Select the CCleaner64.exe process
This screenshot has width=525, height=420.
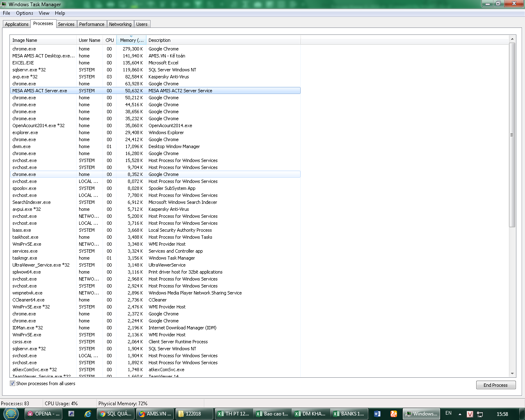coord(155,300)
